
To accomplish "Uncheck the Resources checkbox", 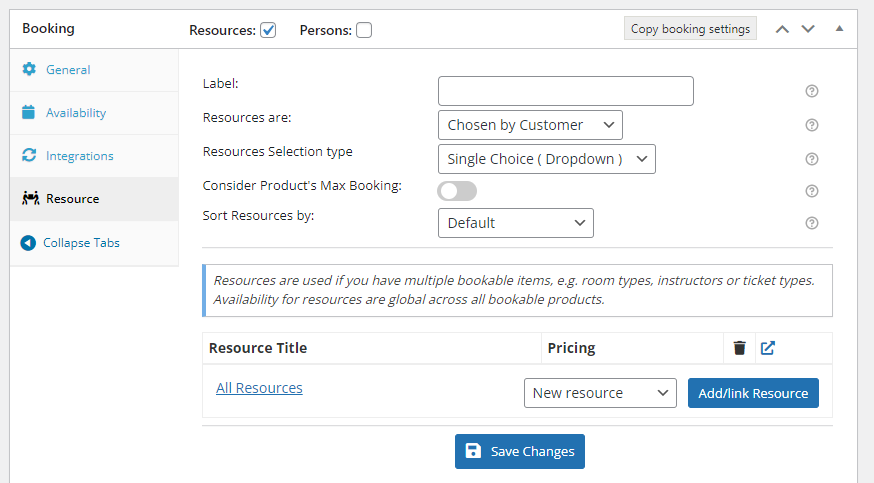I will [x=268, y=30].
